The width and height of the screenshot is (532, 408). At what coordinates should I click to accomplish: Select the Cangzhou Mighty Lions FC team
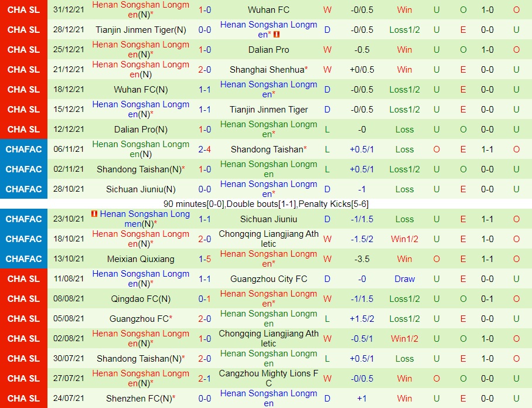268,378
